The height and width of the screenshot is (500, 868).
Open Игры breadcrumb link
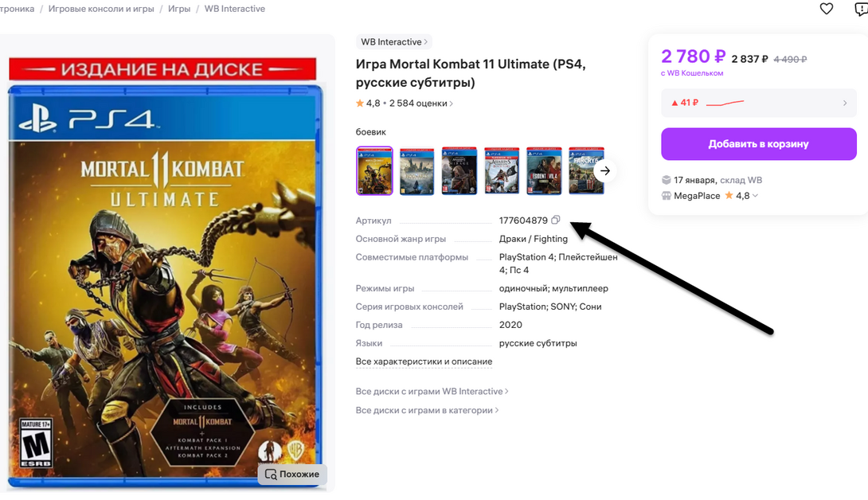point(179,9)
